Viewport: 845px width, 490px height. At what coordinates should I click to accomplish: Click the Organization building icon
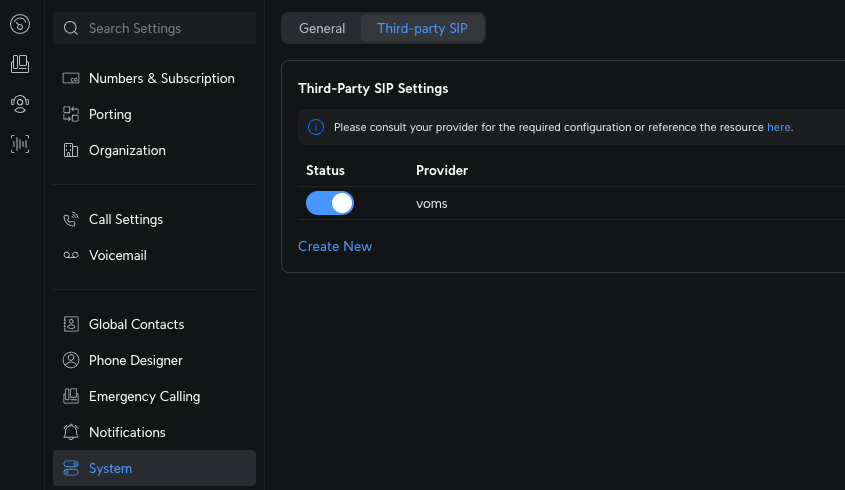click(71, 150)
